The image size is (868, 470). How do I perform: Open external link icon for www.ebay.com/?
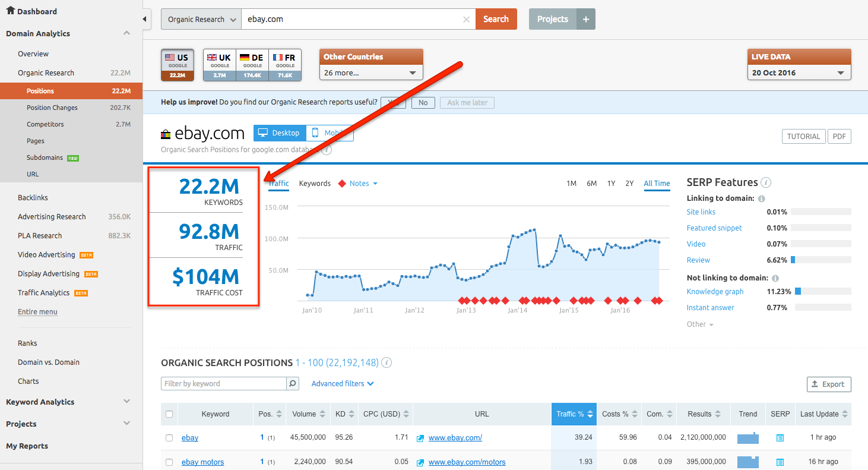pos(420,438)
